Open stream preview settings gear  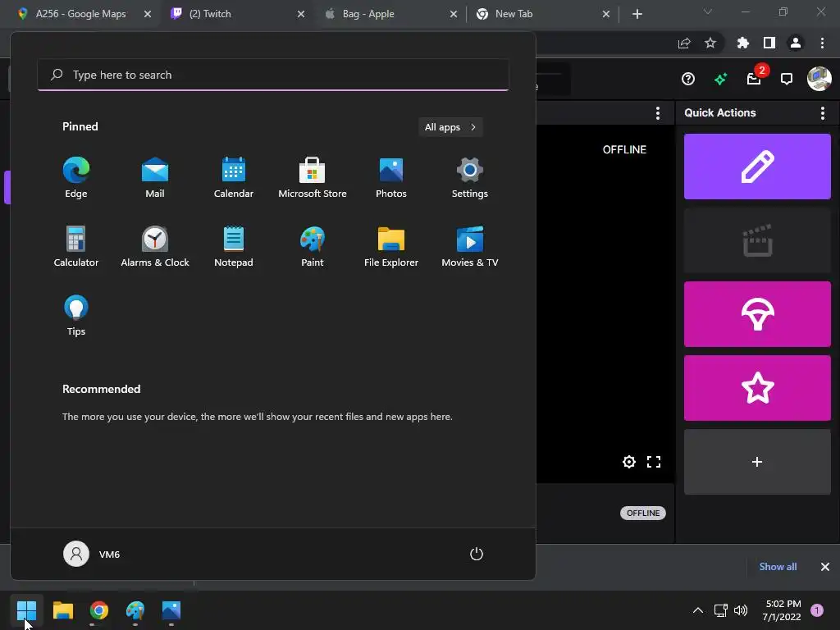click(629, 462)
